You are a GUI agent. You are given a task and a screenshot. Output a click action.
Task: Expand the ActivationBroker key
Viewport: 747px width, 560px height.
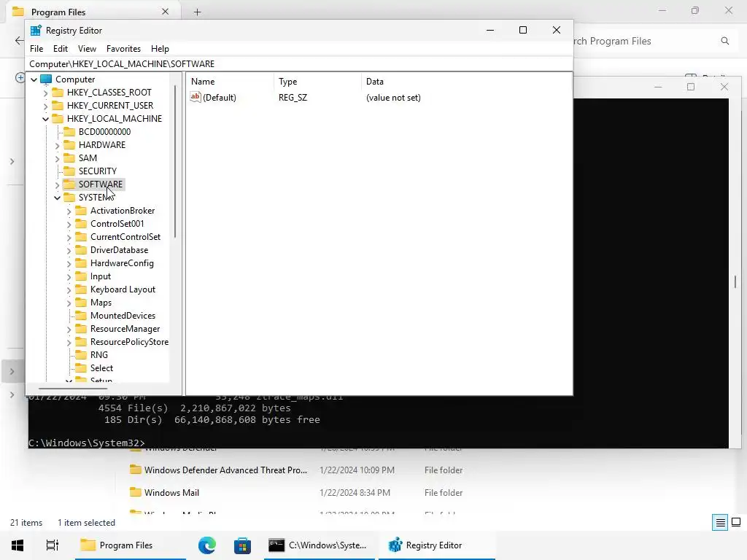[x=69, y=211]
